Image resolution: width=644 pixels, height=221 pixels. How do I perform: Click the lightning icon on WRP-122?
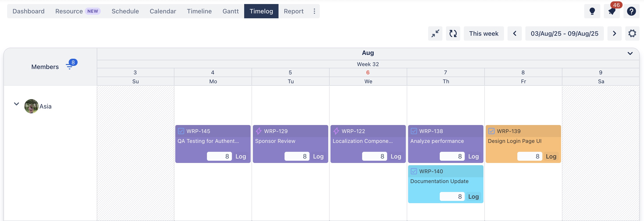[x=336, y=131]
